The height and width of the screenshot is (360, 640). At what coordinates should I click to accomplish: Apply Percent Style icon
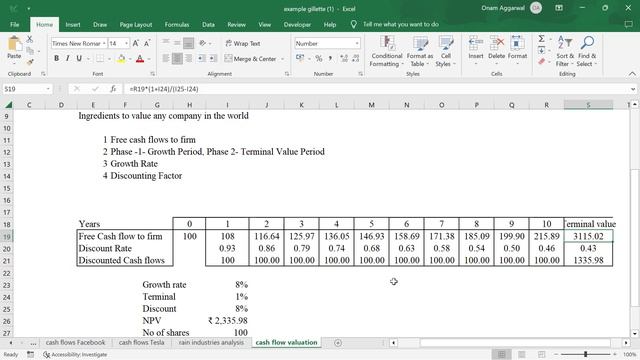(319, 59)
